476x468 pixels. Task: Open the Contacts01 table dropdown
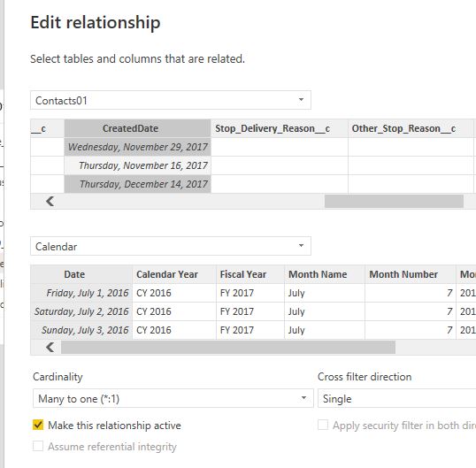[x=170, y=100]
